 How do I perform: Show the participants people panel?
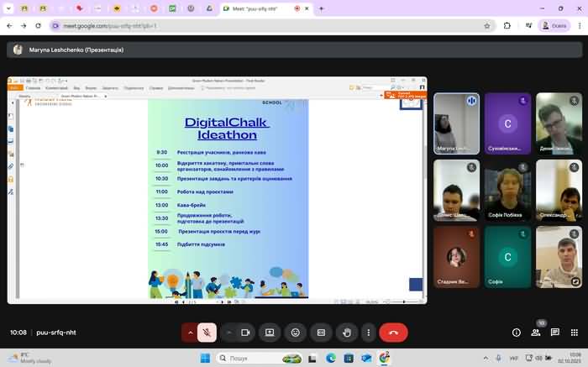coord(535,333)
